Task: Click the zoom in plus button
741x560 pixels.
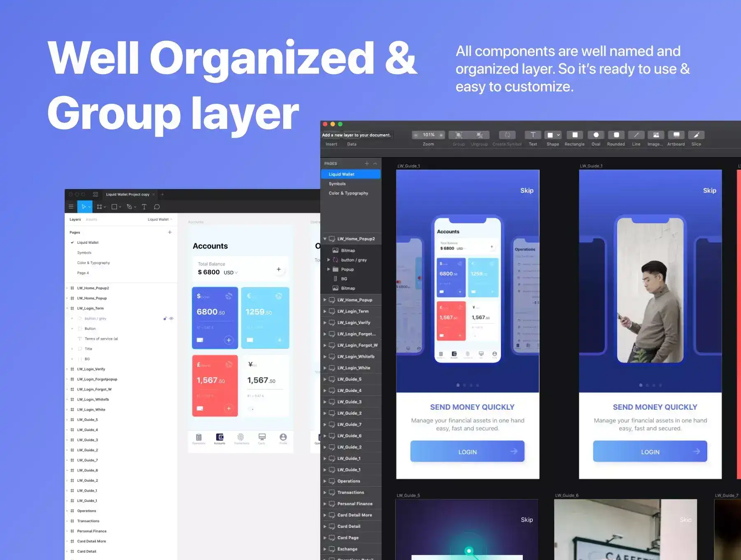Action: (x=441, y=135)
